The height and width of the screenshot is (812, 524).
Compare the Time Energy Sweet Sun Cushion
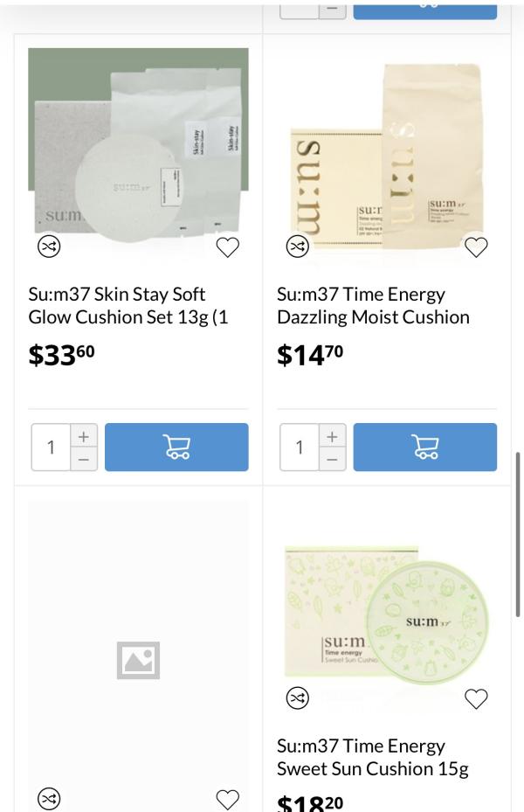pos(298,698)
